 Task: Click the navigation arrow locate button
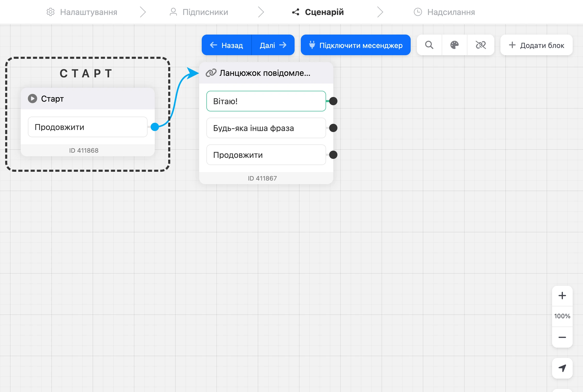(562, 368)
